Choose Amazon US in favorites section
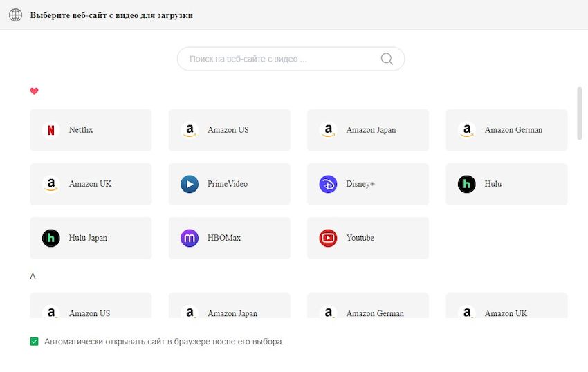The image size is (588, 372). (229, 130)
